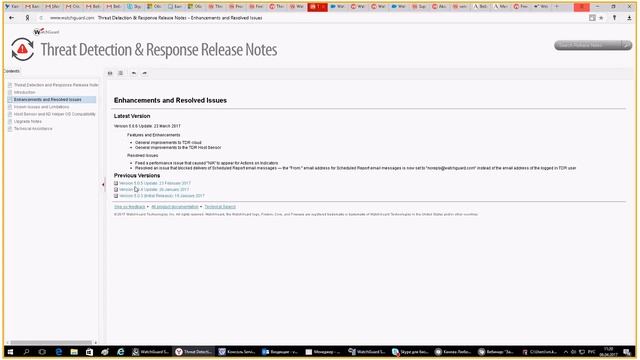Click the search magnifier in release notes search
This screenshot has width=640, height=360.
pos(626,45)
